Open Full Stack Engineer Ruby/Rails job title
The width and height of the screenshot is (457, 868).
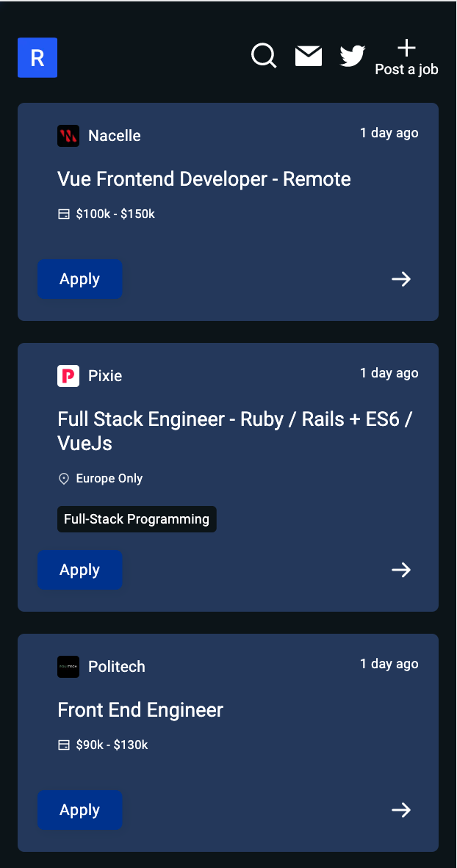[x=235, y=431]
